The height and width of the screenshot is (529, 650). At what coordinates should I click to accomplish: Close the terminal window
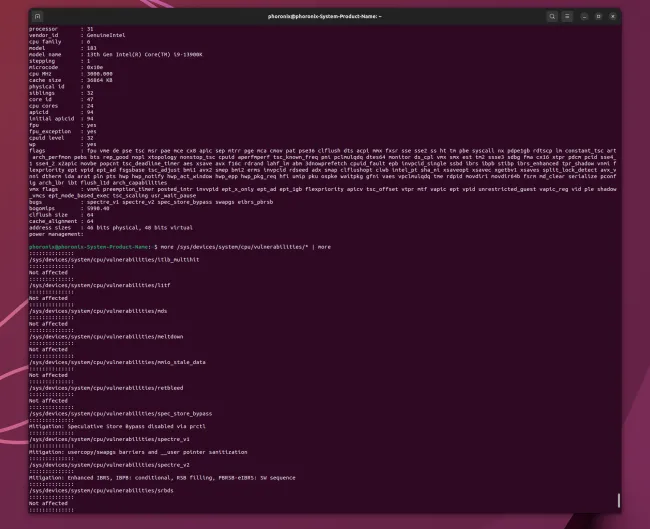coord(613,17)
